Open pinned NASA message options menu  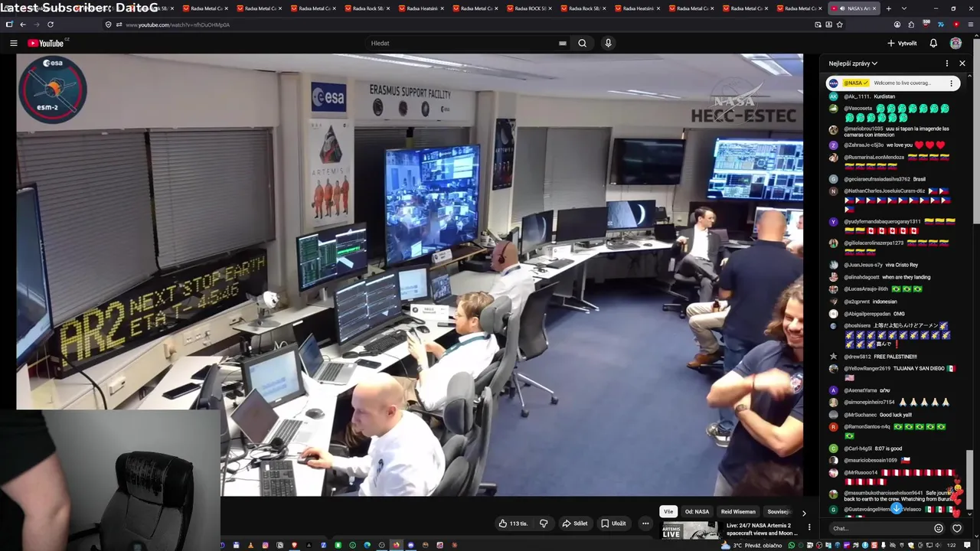952,83
